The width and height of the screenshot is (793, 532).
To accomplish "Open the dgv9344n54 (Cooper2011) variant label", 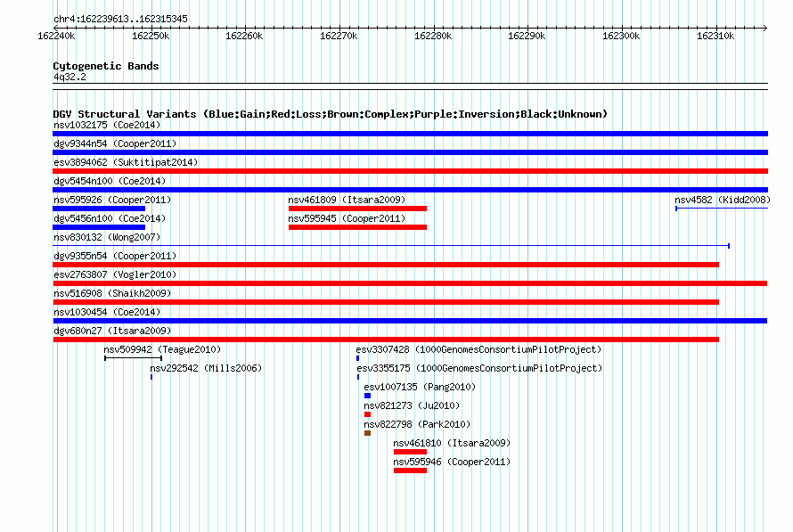I will tap(115, 143).
